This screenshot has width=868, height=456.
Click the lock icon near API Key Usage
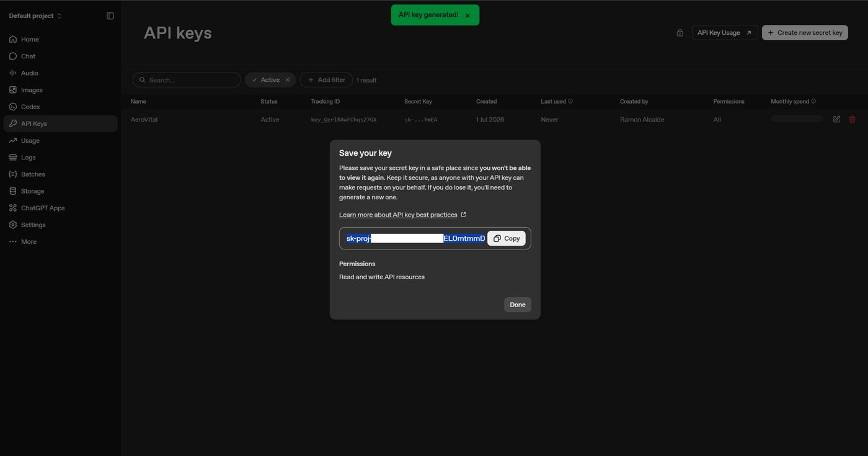click(680, 33)
